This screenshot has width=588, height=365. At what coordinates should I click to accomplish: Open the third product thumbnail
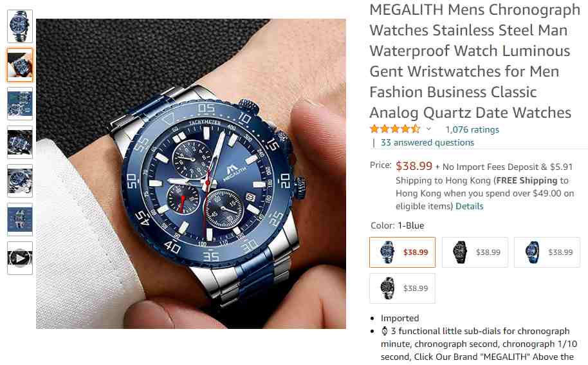20,104
